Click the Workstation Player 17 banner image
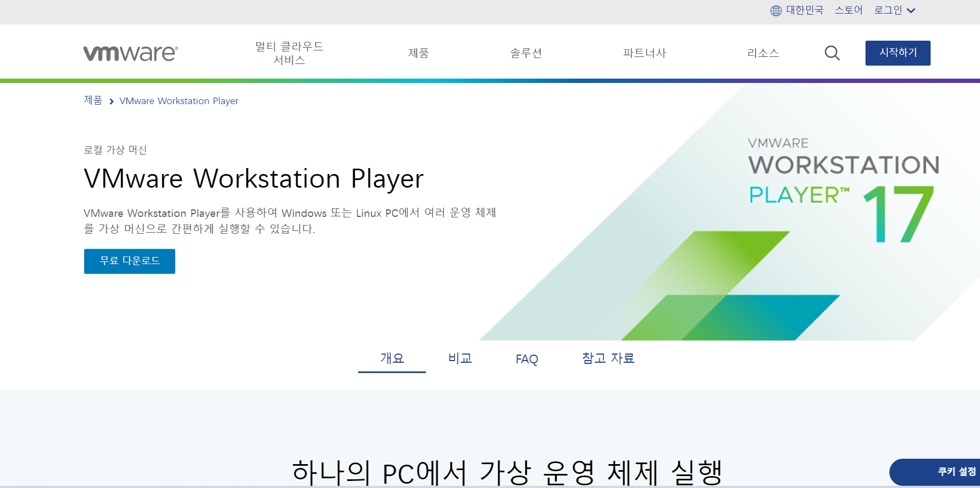 tap(730, 212)
